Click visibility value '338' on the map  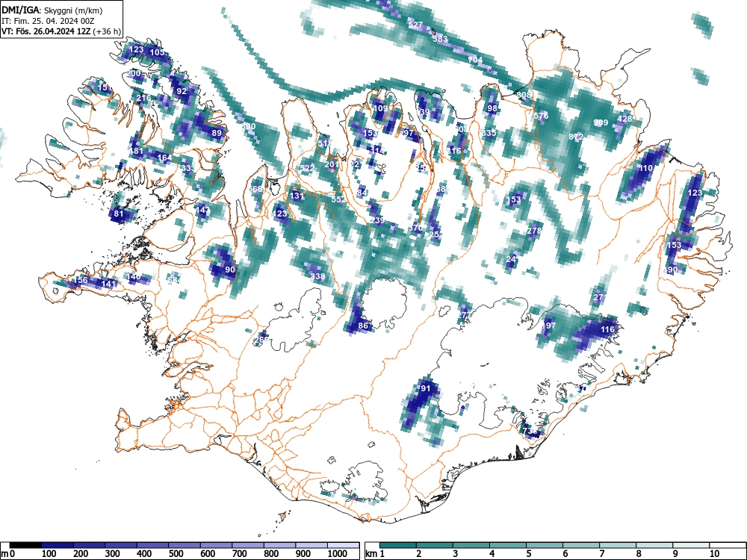317,277
